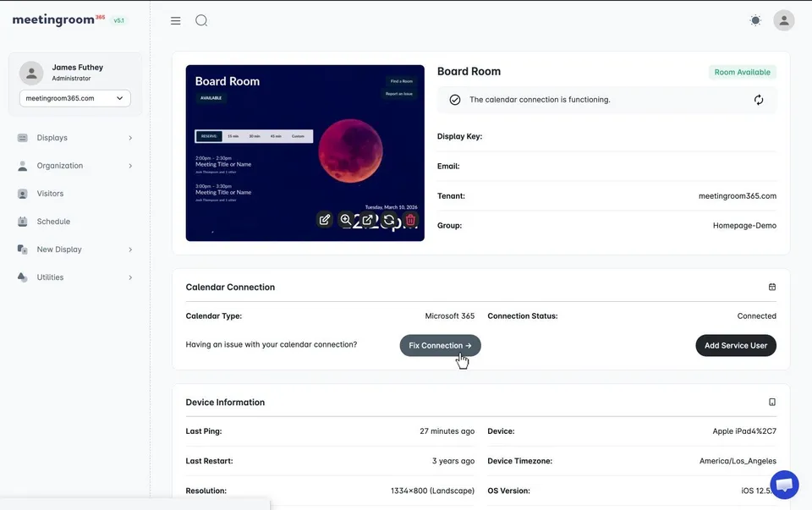Click the red trash delete icon
This screenshot has height=510, width=812.
click(411, 220)
